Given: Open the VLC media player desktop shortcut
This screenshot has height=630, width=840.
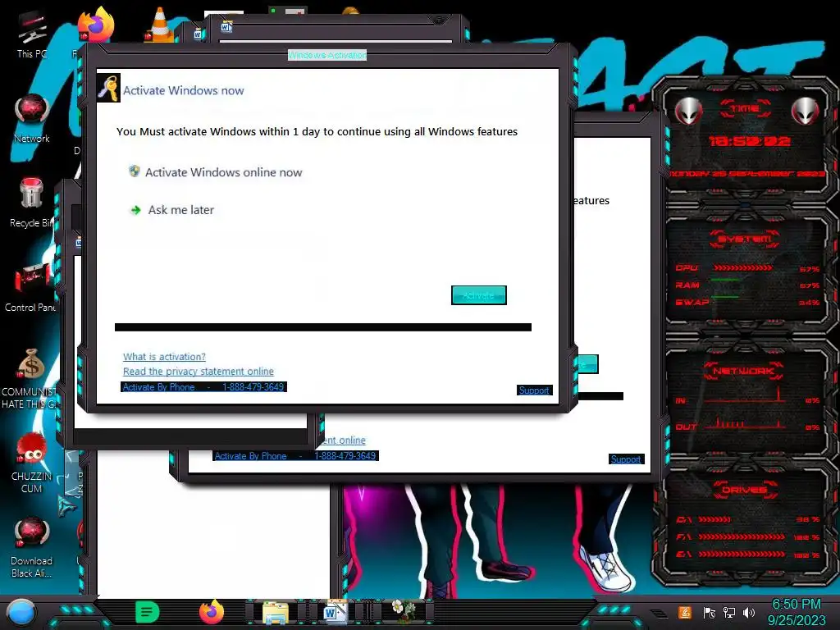Looking at the screenshot, I should pos(159,24).
